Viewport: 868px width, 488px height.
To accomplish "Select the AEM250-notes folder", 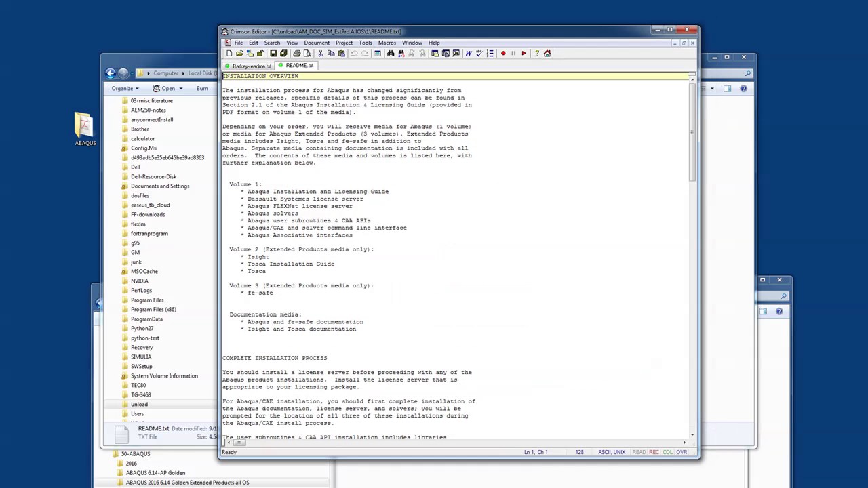I will click(148, 110).
